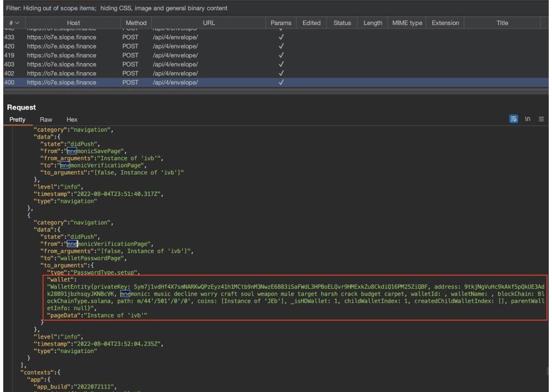The height and width of the screenshot is (392, 552).
Task: Click the URL column header
Action: click(x=209, y=23)
